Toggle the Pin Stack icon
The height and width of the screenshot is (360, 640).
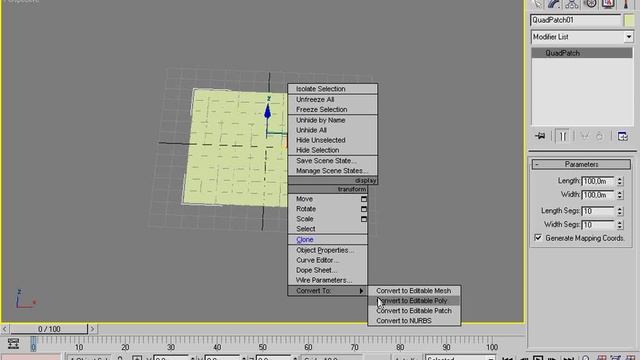pyautogui.click(x=540, y=136)
